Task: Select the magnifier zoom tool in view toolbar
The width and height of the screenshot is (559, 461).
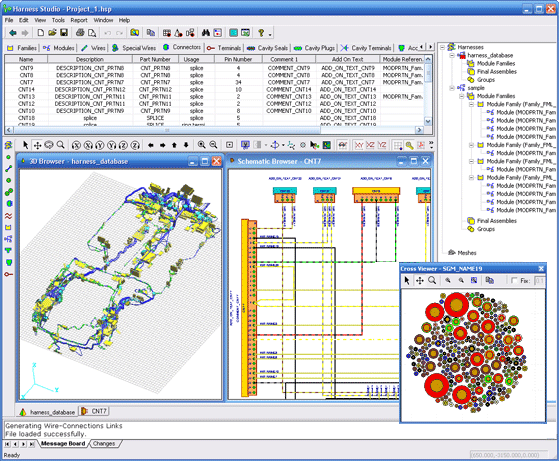Action: click(61, 145)
